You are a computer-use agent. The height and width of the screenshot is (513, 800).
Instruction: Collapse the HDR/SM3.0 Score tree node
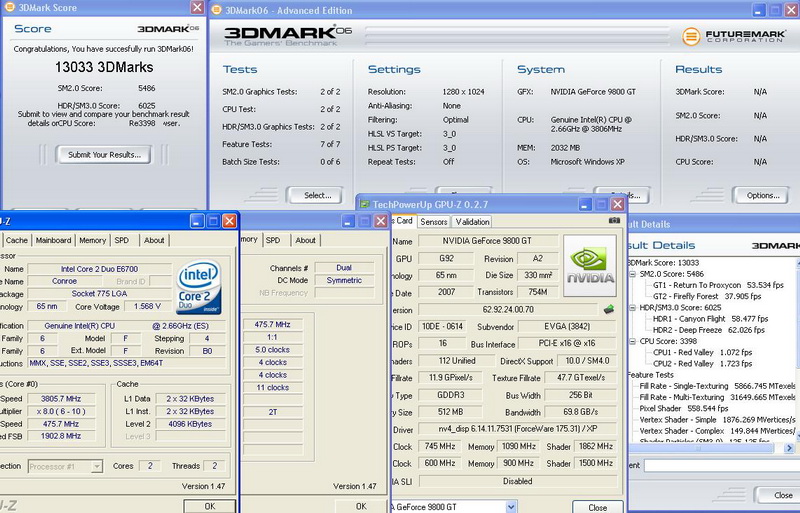click(633, 308)
